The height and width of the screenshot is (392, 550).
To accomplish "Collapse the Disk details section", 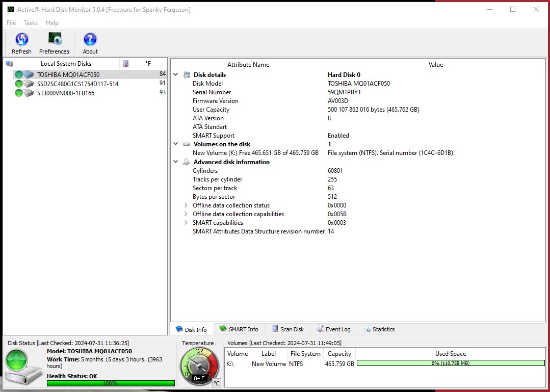I will [x=175, y=74].
